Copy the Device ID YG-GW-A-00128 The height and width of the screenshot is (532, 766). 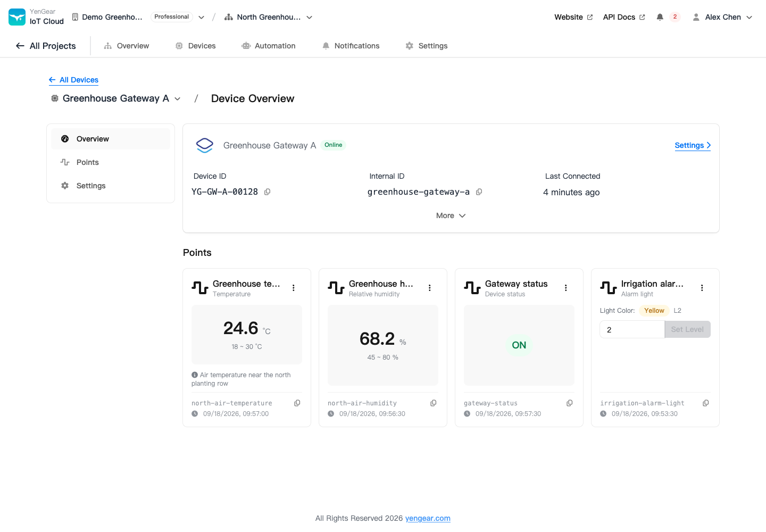[x=268, y=192]
